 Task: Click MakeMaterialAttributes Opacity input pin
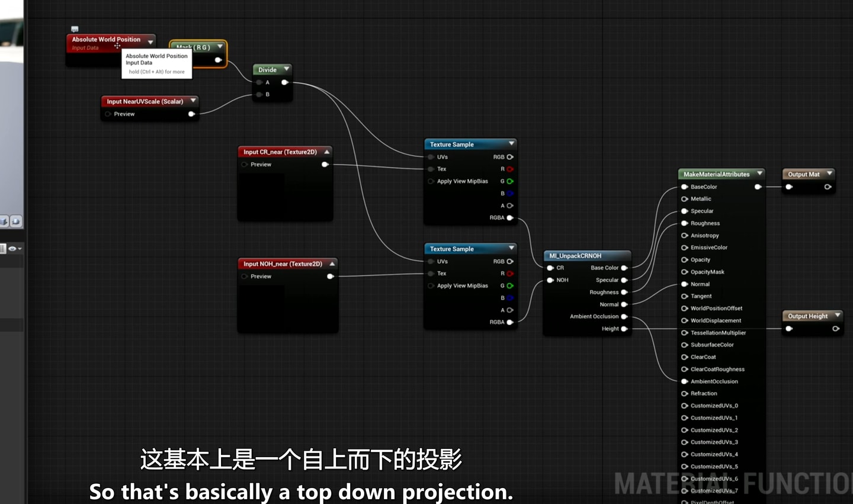(x=685, y=259)
